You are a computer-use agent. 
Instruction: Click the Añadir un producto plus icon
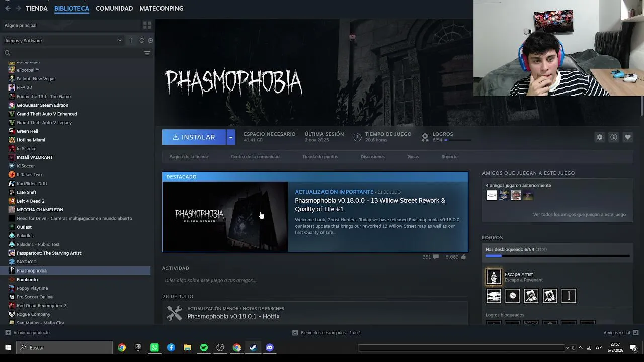point(8,333)
